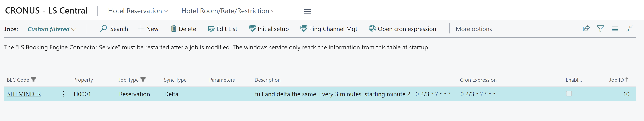Open row actions three-dot menu for SITEMINDER
The width and height of the screenshot is (644, 121).
point(64,94)
